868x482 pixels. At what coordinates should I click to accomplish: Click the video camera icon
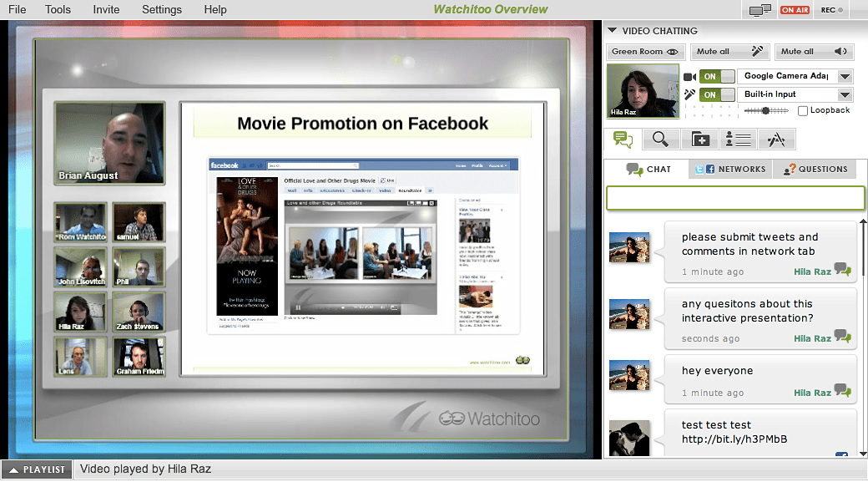(689, 77)
